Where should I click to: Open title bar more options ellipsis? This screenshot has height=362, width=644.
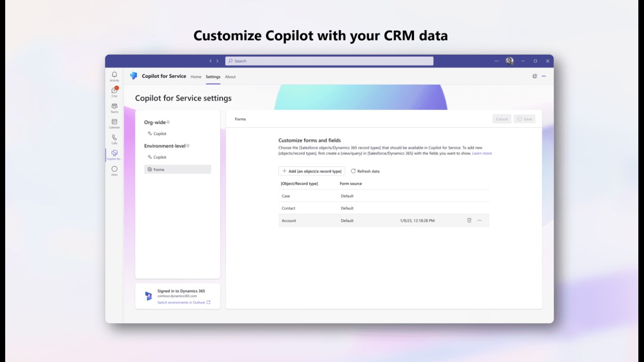pyautogui.click(x=496, y=61)
